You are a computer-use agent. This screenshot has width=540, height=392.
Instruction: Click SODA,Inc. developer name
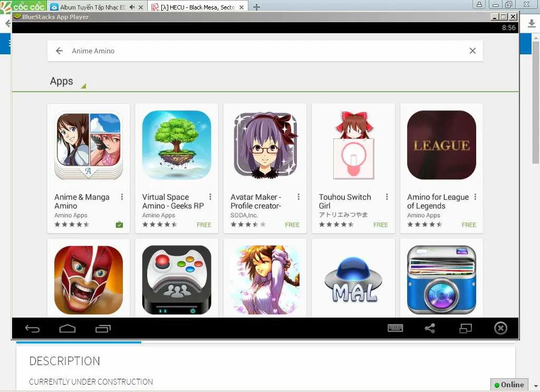[x=244, y=215]
